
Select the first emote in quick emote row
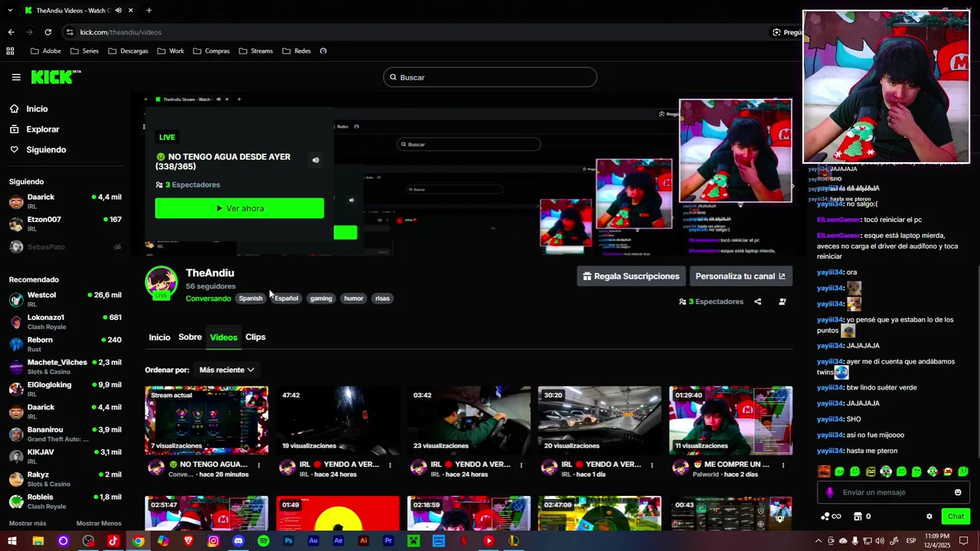point(824,471)
